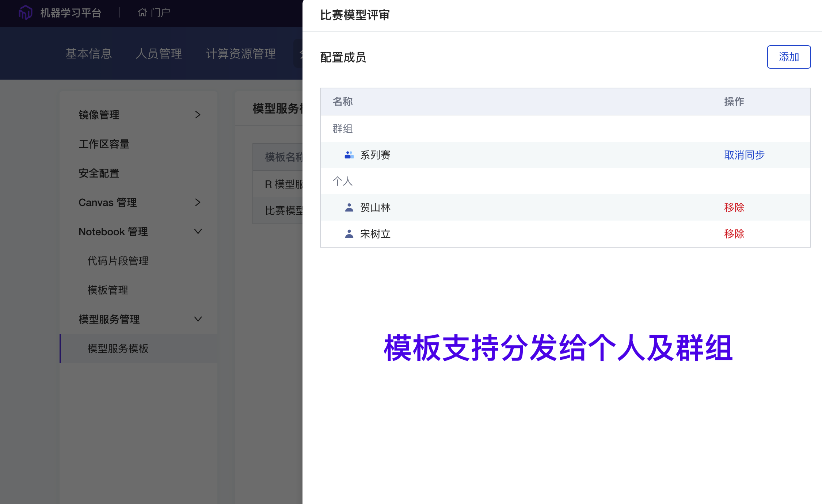This screenshot has width=822, height=504.
Task: Open the 人员管理 tab
Action: click(x=159, y=54)
